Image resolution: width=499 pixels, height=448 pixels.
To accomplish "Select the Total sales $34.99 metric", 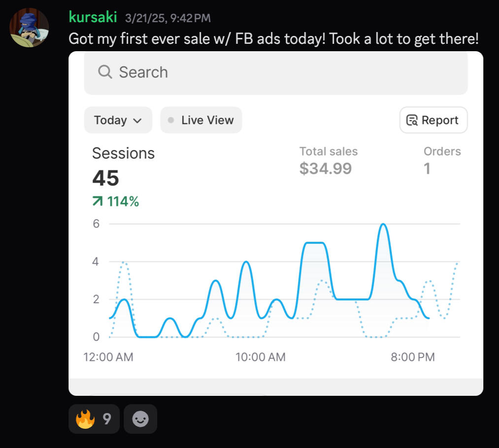I will (x=328, y=161).
